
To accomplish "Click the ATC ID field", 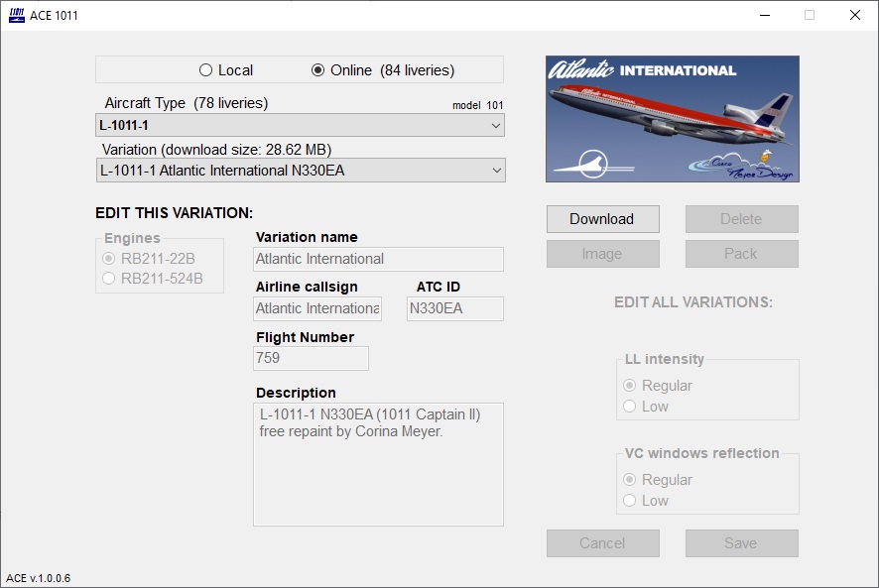I will click(454, 308).
